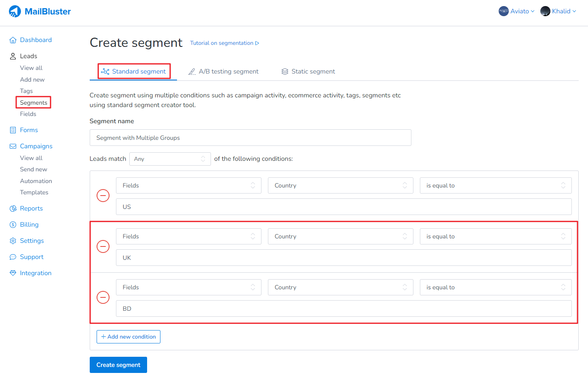Click the Reports chart icon
Screen dimensions: 588x379
pyautogui.click(x=13, y=208)
